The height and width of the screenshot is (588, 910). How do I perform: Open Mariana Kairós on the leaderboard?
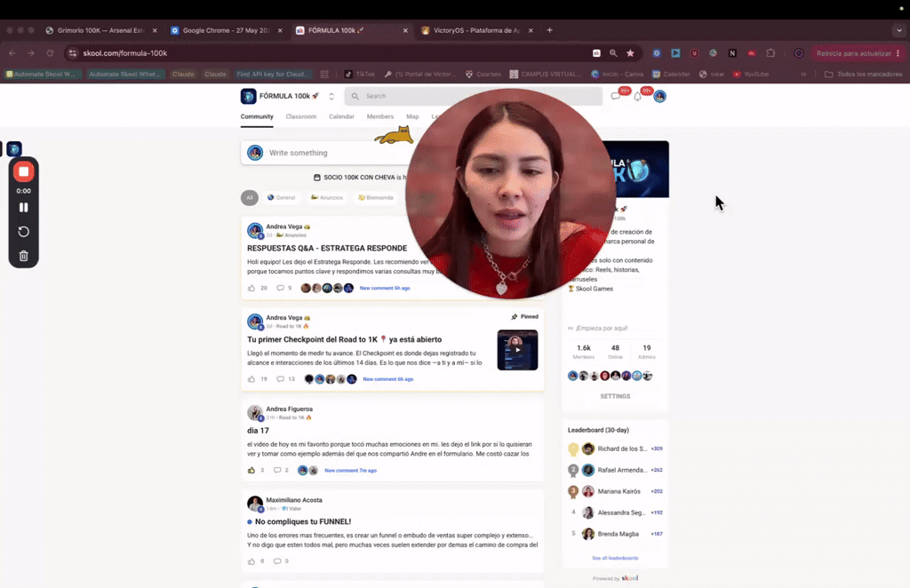coord(619,491)
